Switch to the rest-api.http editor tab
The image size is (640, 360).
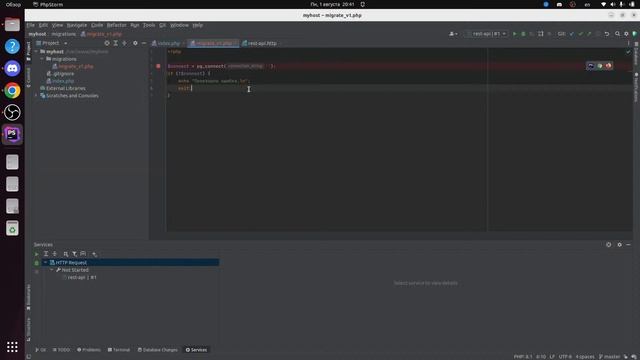click(x=261, y=43)
